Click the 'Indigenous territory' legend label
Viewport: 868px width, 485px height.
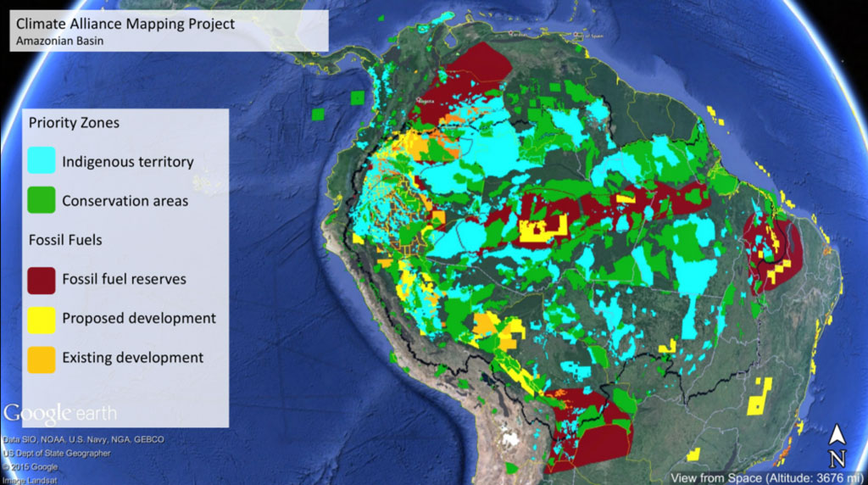[x=128, y=162]
